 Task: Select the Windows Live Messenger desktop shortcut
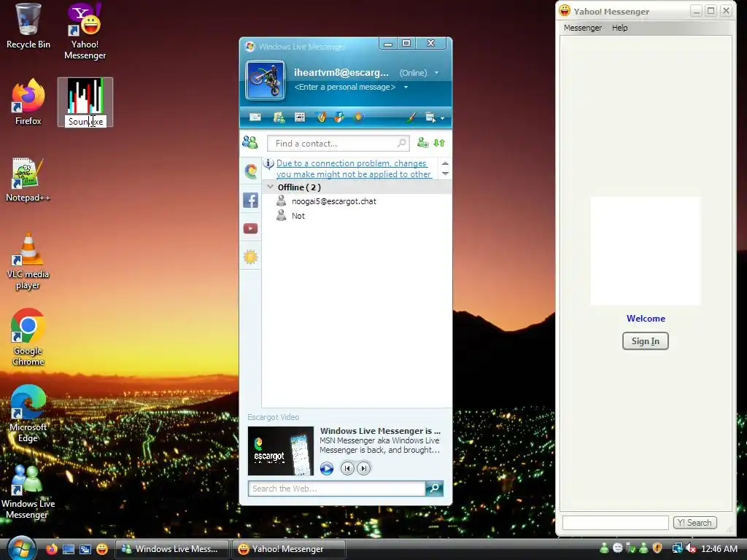click(28, 491)
